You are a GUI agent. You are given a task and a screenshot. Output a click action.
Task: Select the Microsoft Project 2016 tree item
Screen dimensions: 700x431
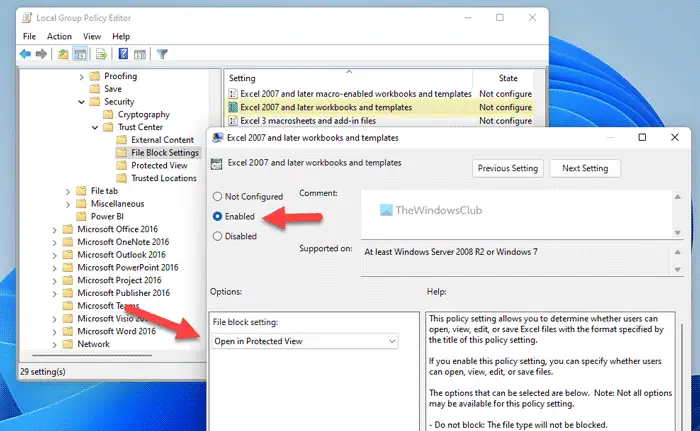click(x=119, y=280)
